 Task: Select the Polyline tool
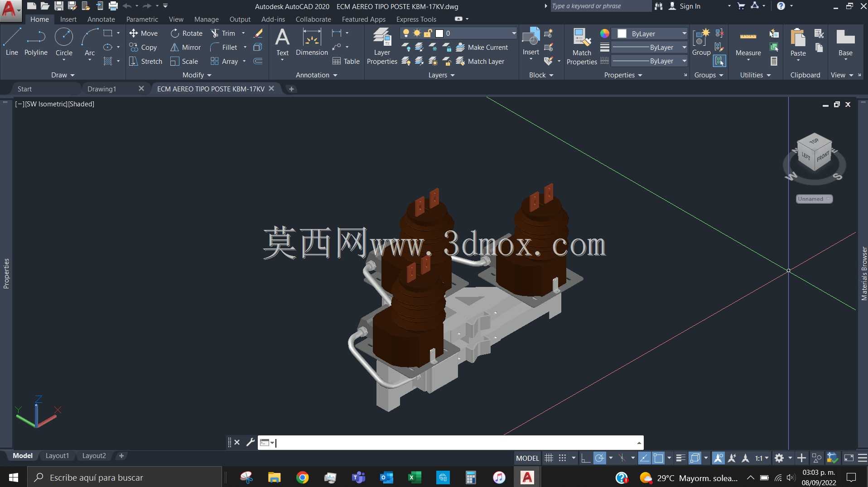click(36, 42)
